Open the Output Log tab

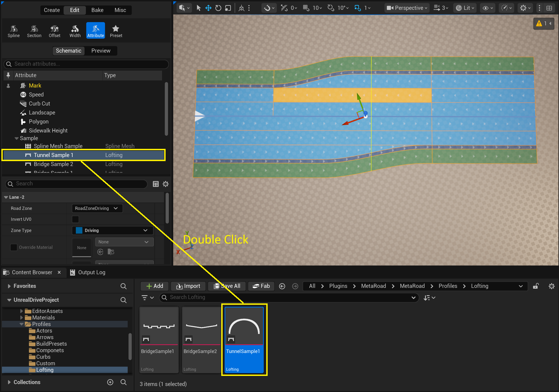pyautogui.click(x=88, y=272)
